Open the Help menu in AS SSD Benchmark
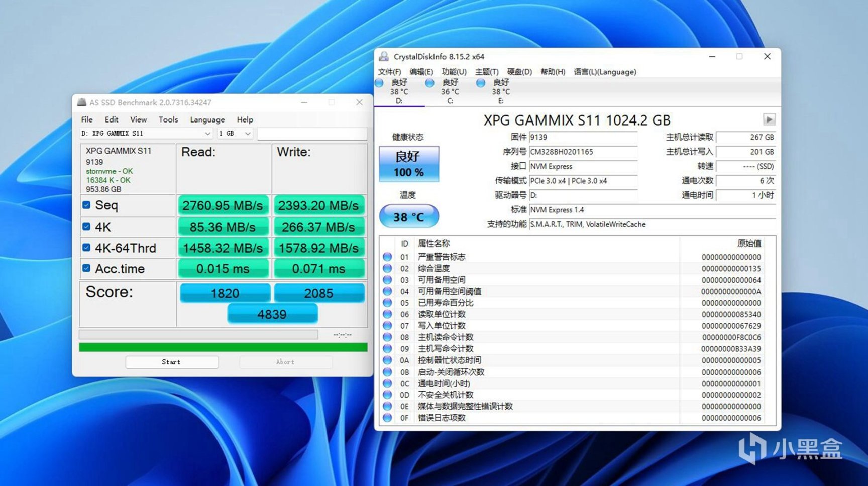This screenshot has height=486, width=868. 245,119
